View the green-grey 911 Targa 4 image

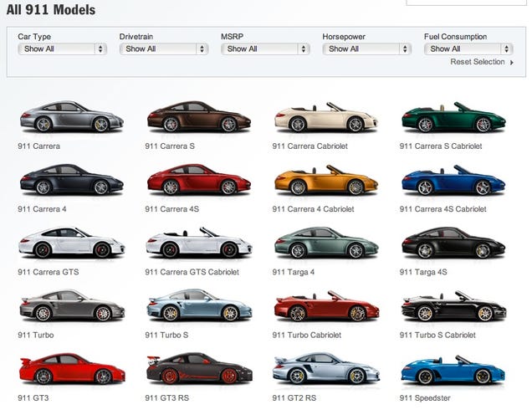[326, 243]
